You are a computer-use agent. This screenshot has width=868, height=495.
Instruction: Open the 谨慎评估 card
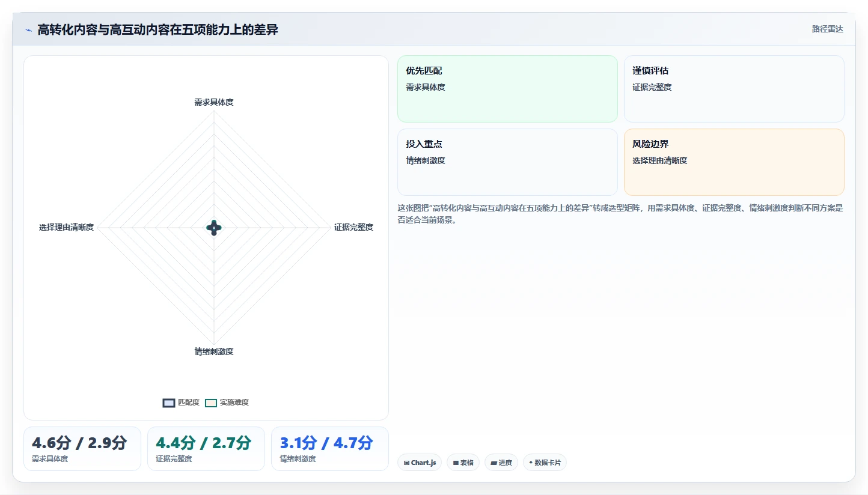[734, 89]
